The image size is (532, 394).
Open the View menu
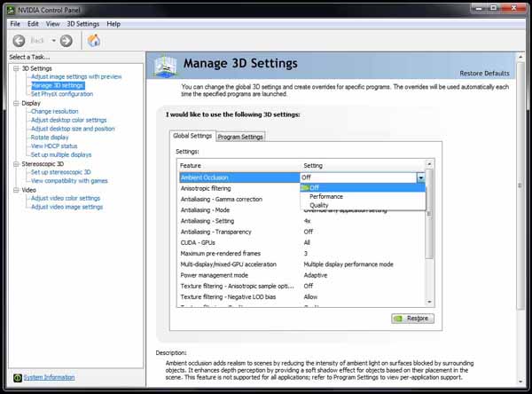click(53, 24)
